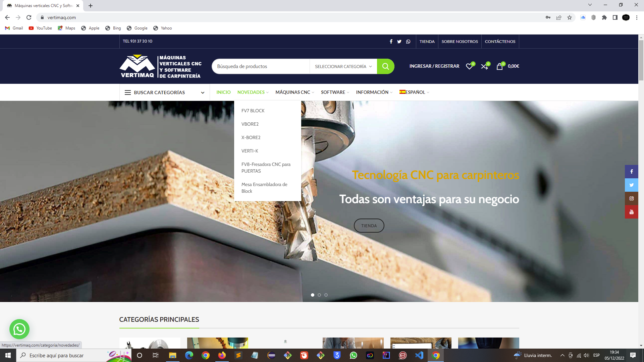Expand the Software menu
Image resolution: width=644 pixels, height=362 pixels.
pos(335,92)
